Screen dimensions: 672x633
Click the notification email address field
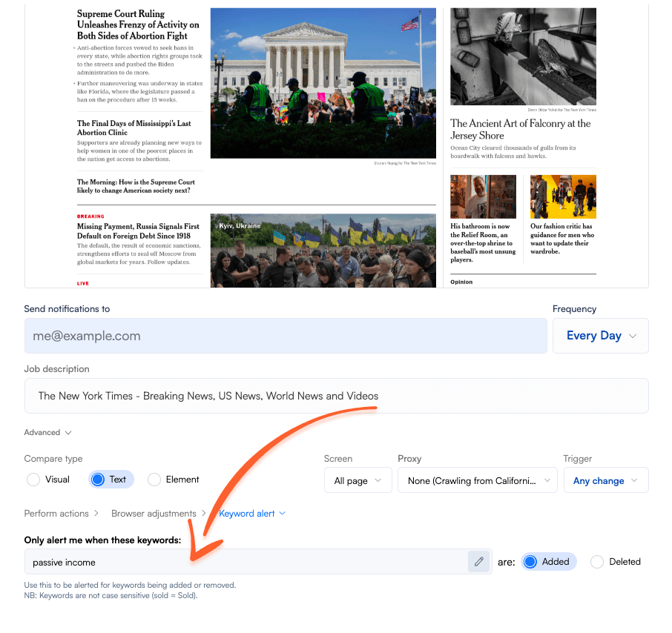286,336
